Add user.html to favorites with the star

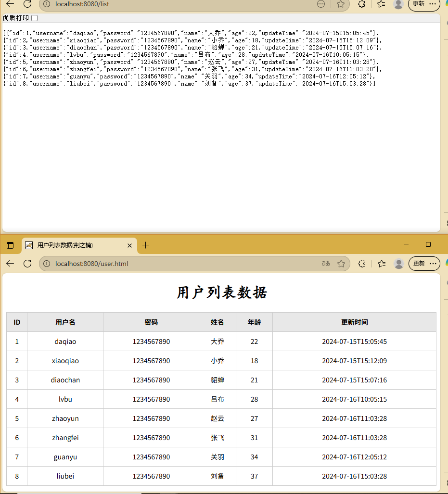[x=341, y=264]
